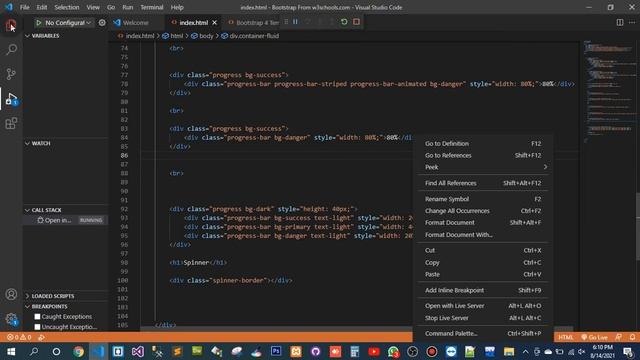Show errors and warnings count in status bar

(19, 337)
